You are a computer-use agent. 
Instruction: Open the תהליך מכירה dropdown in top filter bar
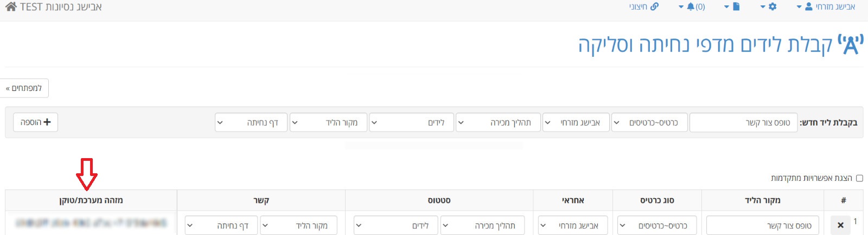[498, 122]
